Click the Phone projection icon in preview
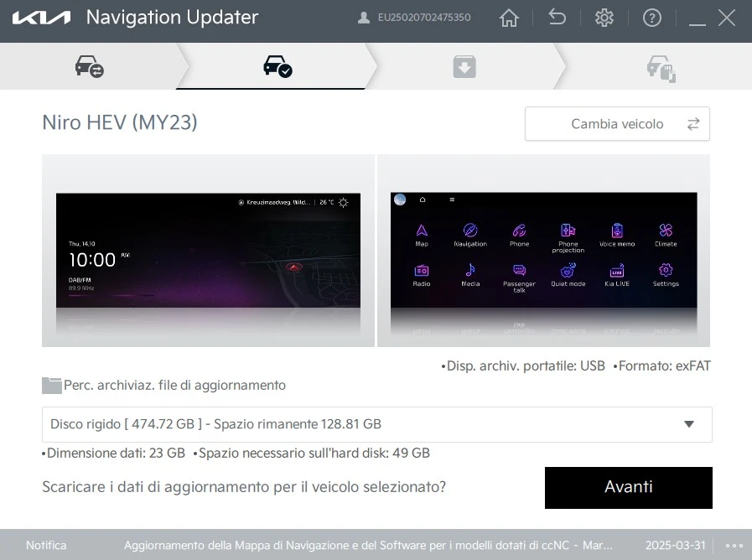Screen dimensions: 752x560 (568, 238)
